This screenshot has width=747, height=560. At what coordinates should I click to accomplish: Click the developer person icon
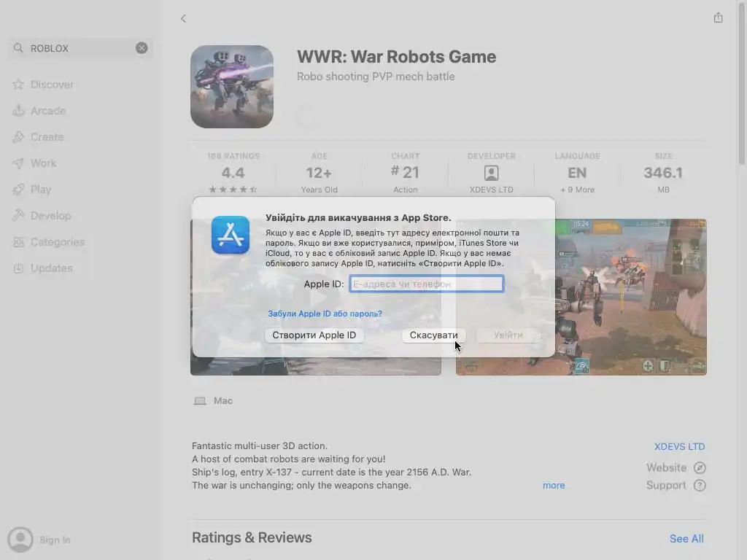pyautogui.click(x=491, y=173)
